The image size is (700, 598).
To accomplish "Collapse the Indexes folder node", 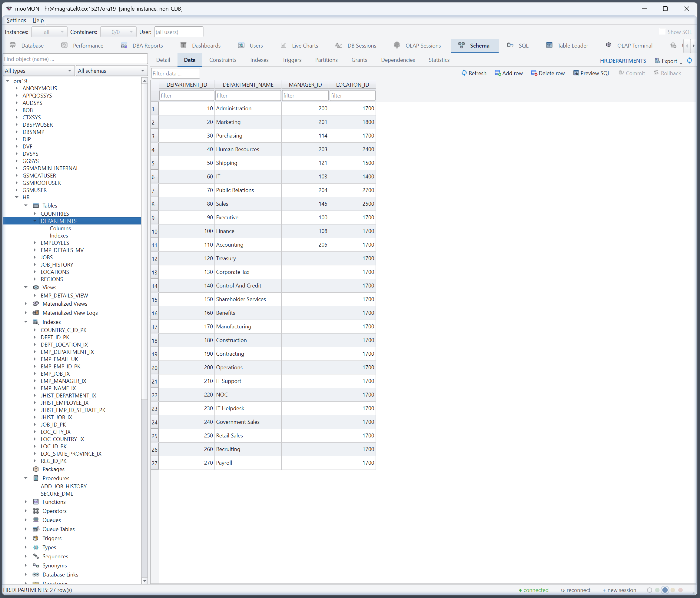I will tap(26, 322).
